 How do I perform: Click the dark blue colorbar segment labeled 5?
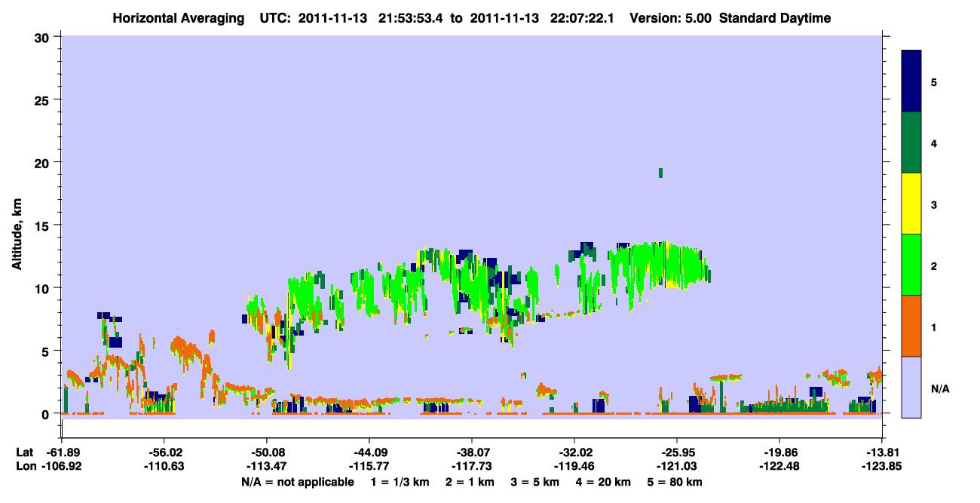911,81
